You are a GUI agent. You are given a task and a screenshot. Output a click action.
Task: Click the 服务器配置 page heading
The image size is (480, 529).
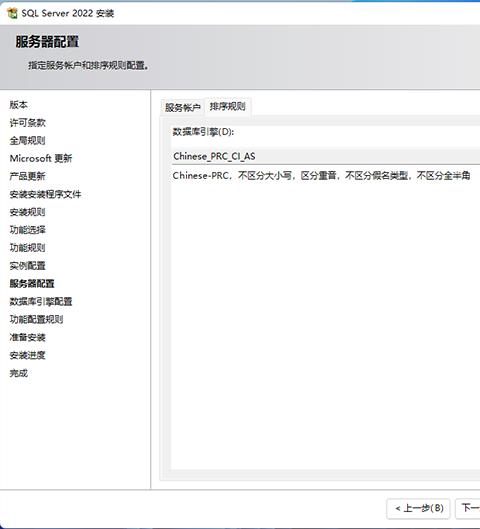click(x=47, y=42)
